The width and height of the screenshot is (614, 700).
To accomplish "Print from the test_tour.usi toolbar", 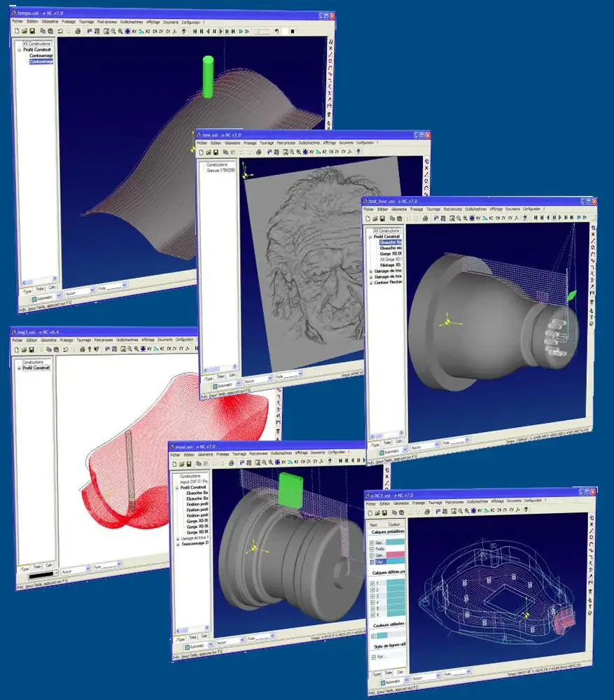I will pos(425,218).
